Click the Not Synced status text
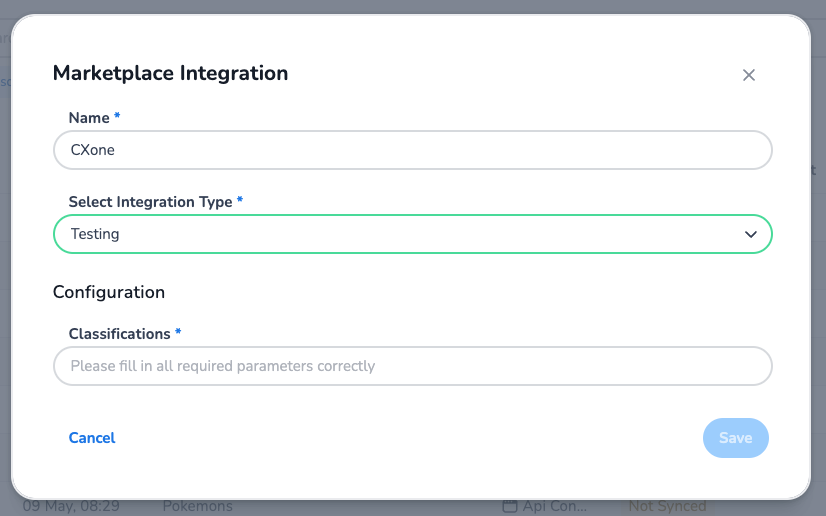 tap(667, 507)
